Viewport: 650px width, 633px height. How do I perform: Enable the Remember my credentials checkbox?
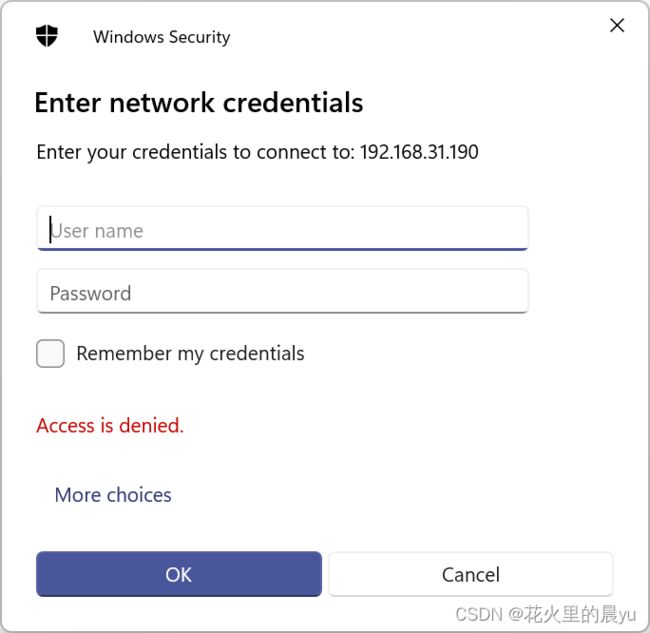click(x=50, y=353)
